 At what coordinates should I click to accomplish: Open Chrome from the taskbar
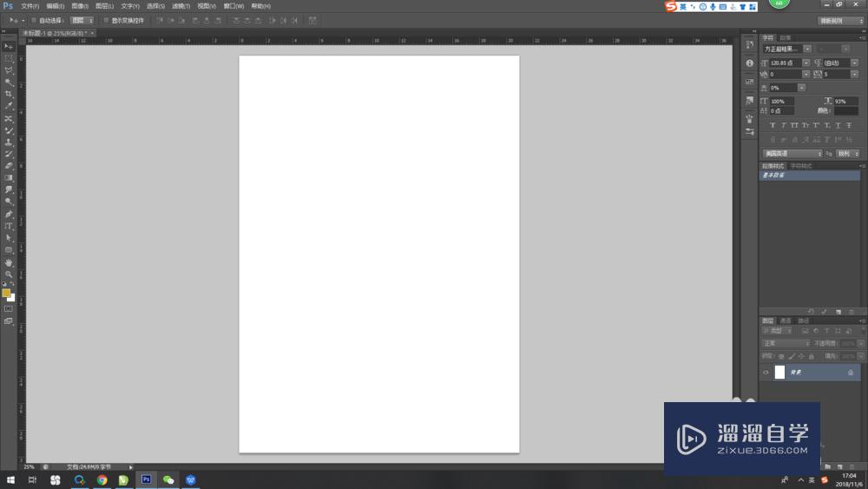point(102,479)
